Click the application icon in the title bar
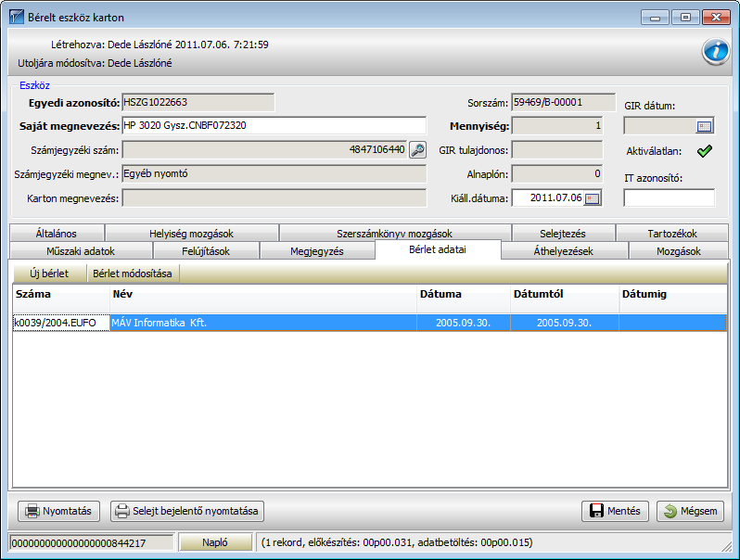This screenshot has height=560, width=740. coord(17,18)
